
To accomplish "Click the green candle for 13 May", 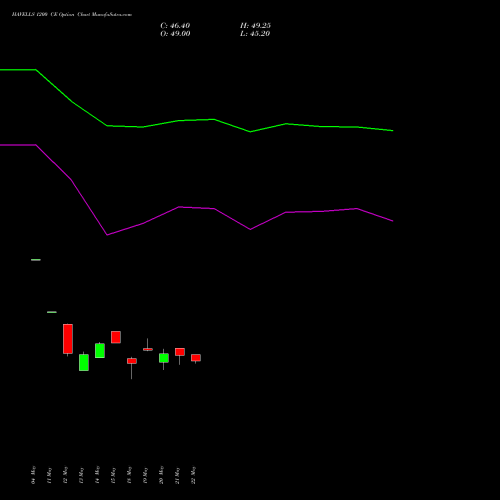I will pyautogui.click(x=84, y=362).
